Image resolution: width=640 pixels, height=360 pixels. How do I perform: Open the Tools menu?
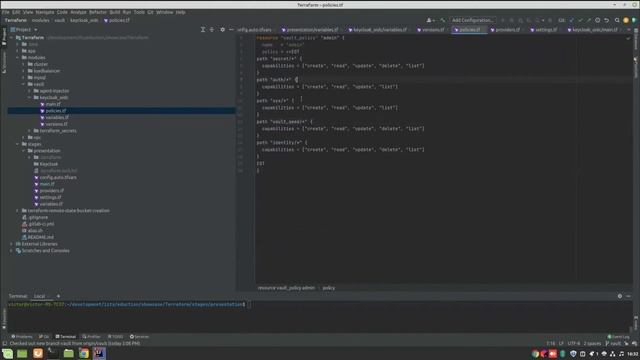click(x=139, y=12)
